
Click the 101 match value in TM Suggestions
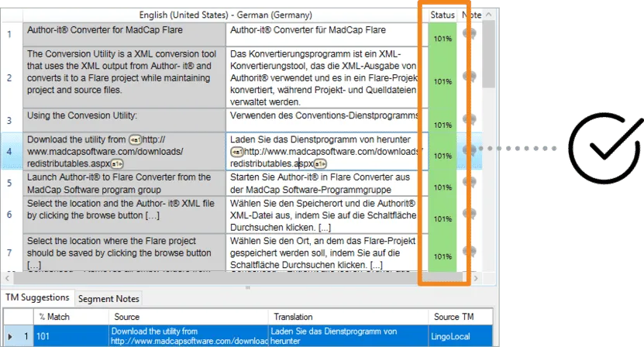tap(43, 336)
